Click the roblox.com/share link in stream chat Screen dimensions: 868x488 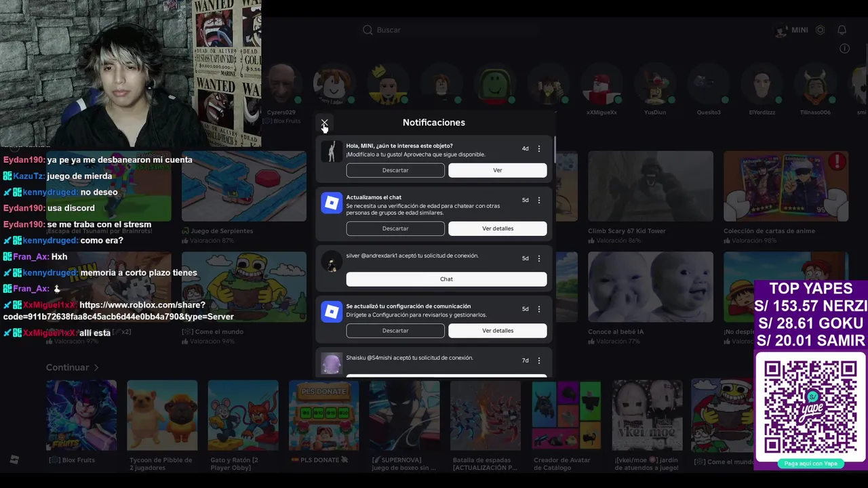click(119, 311)
